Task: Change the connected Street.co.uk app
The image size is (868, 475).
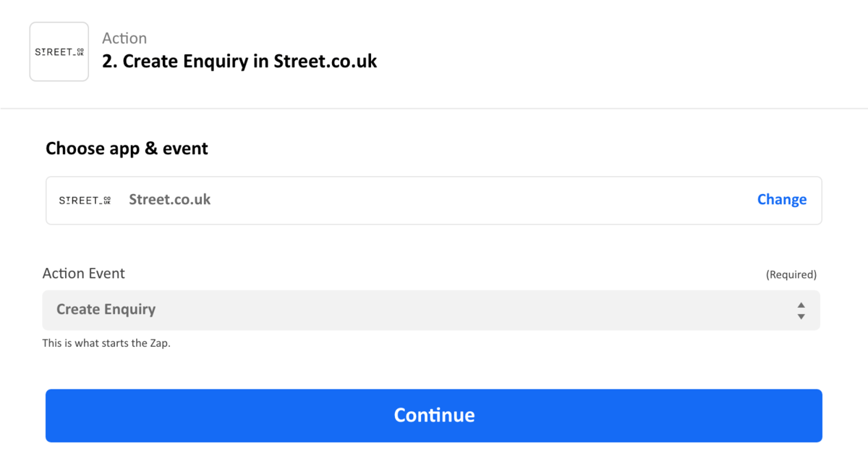Action: (782, 199)
